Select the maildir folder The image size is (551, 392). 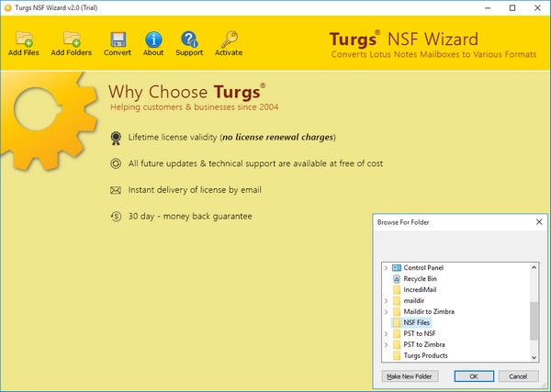pyautogui.click(x=413, y=301)
